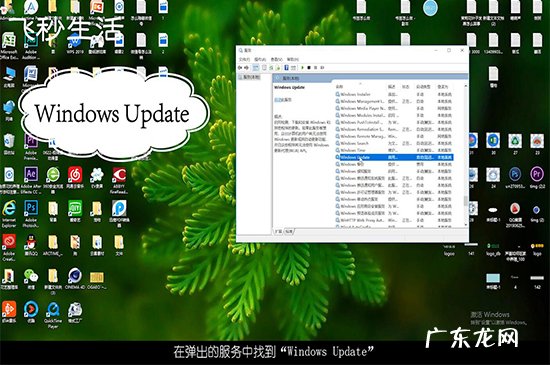Switch to the 扩展 tab at bottom
The height and width of the screenshot is (365, 550).
pyautogui.click(x=278, y=232)
